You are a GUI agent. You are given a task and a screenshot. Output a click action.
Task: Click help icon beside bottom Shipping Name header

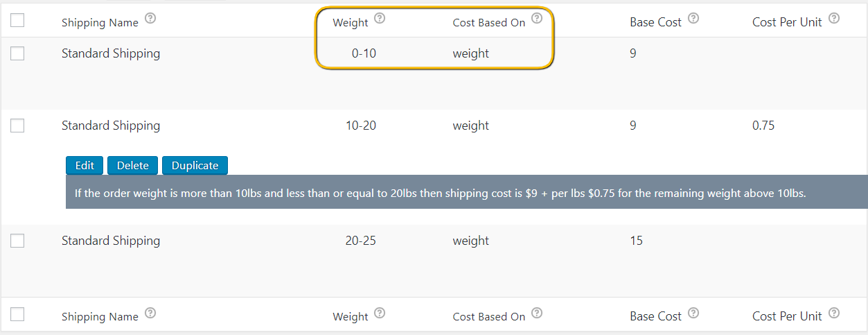(x=150, y=313)
